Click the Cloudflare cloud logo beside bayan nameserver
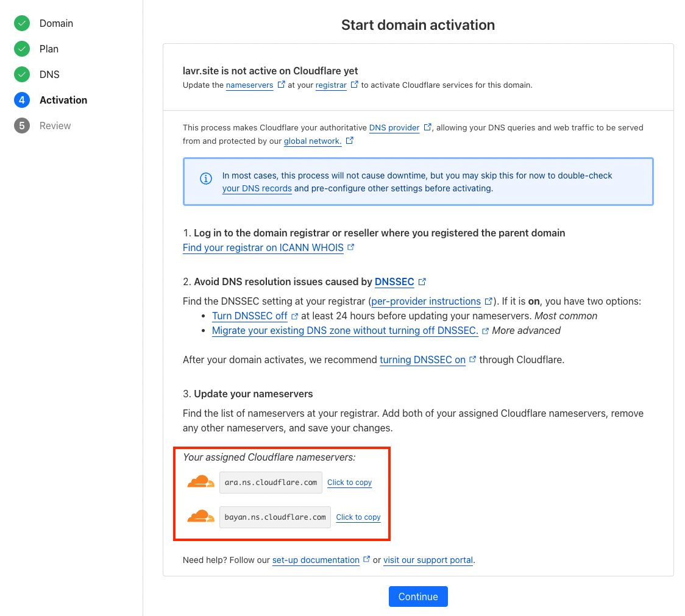685x616 pixels. tap(201, 517)
